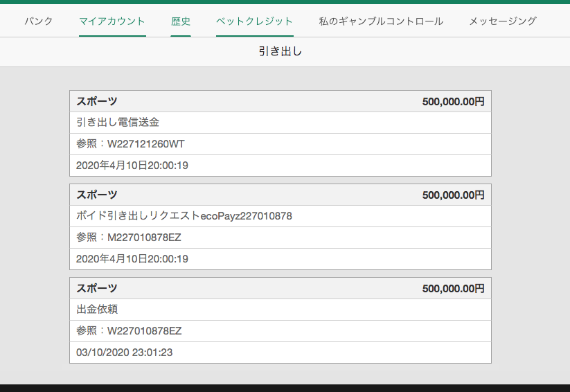This screenshot has height=392, width=570.
Task: Select first スポーツ transaction header
Action: tap(280, 101)
